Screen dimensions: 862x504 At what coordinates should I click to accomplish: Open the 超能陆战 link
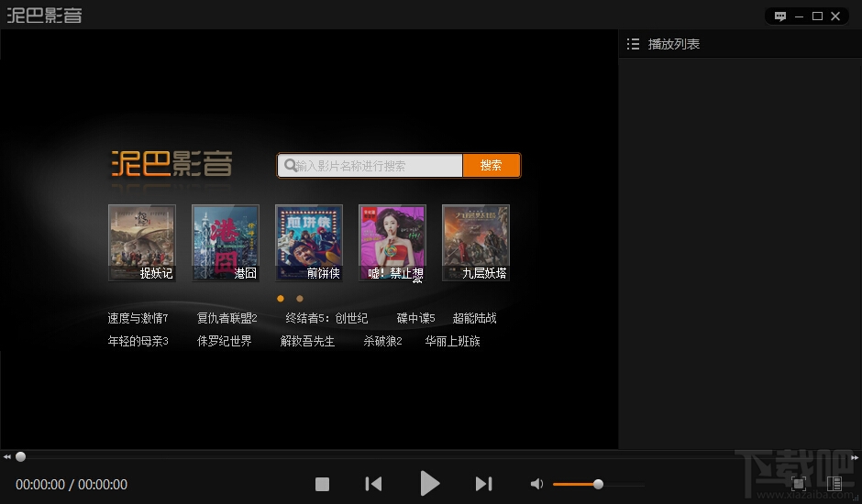coord(474,318)
